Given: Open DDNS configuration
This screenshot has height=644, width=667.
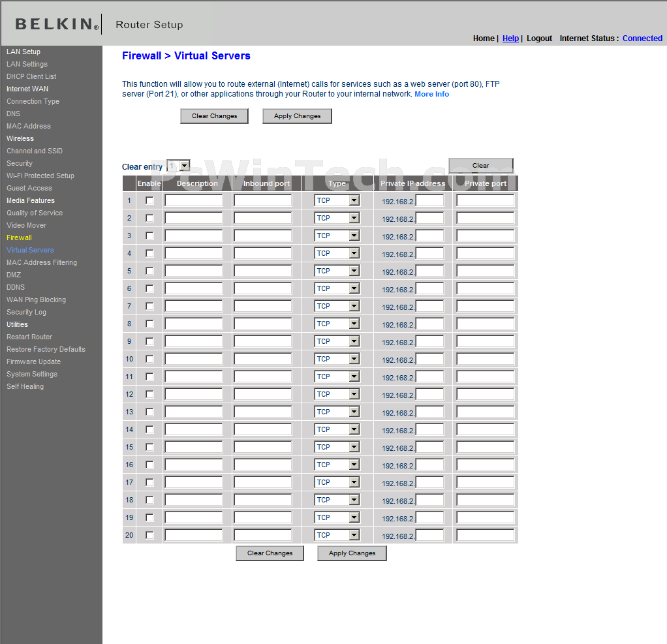Looking at the screenshot, I should click(x=15, y=287).
